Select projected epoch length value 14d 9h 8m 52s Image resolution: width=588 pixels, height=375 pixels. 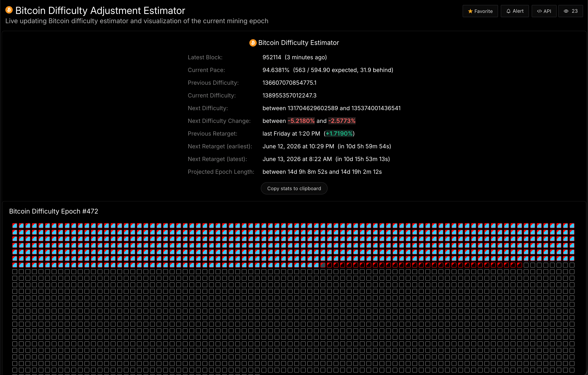click(308, 172)
